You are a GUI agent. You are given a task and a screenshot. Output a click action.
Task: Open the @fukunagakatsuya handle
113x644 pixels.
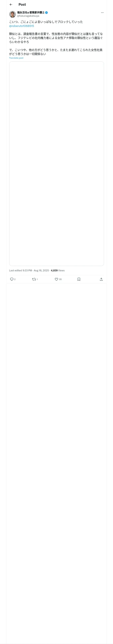pyautogui.click(x=28, y=16)
